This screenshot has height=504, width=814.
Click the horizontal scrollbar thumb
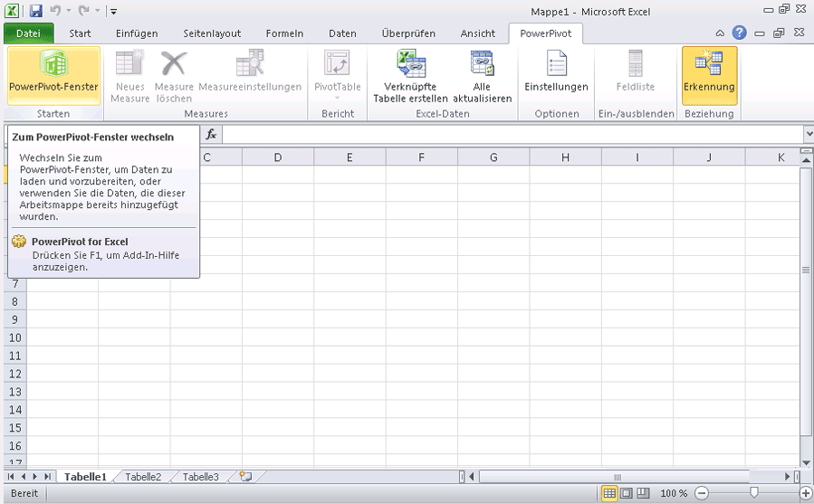pyautogui.click(x=614, y=477)
